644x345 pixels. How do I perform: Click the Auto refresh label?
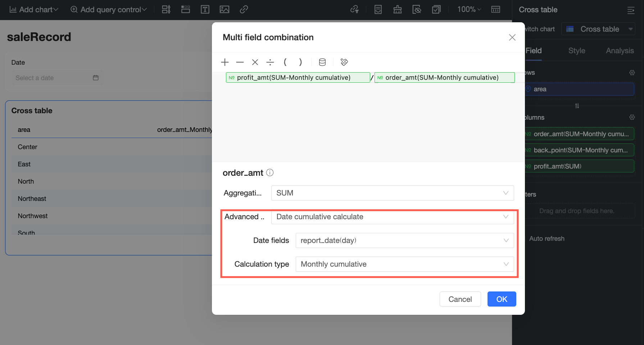(x=547, y=239)
